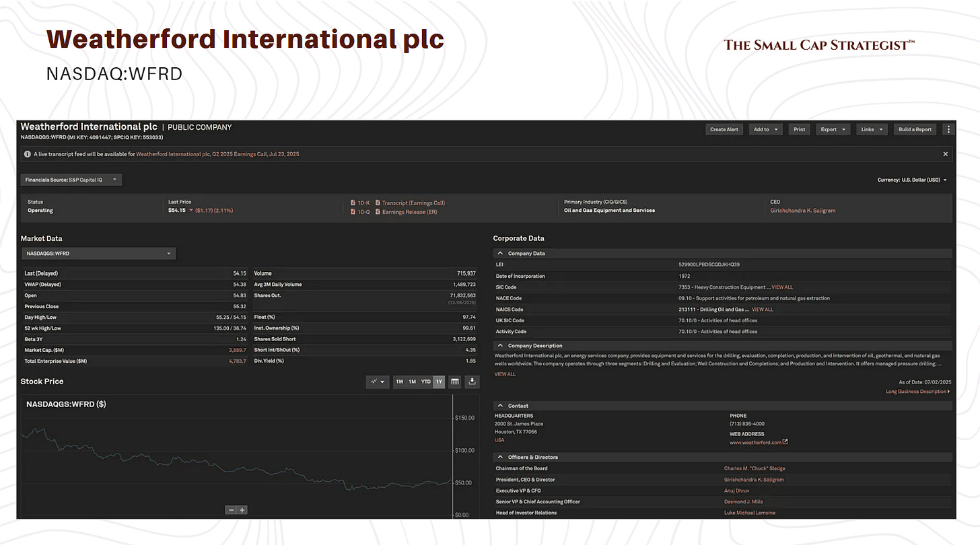The height and width of the screenshot is (545, 980).
Task: Collapse the Company Description section
Action: tap(500, 346)
